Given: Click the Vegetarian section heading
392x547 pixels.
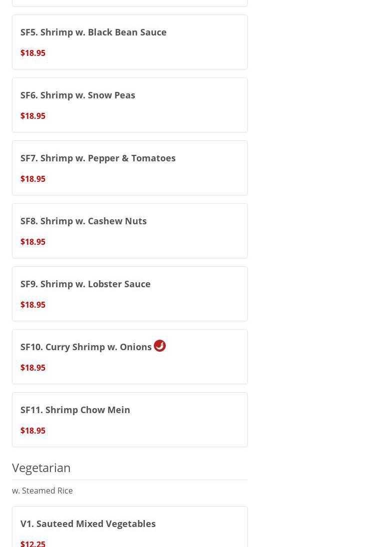Looking at the screenshot, I should click(41, 468).
